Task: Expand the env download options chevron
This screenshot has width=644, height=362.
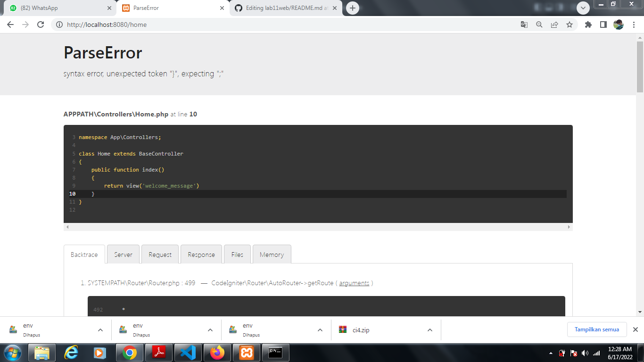Action: pyautogui.click(x=100, y=330)
